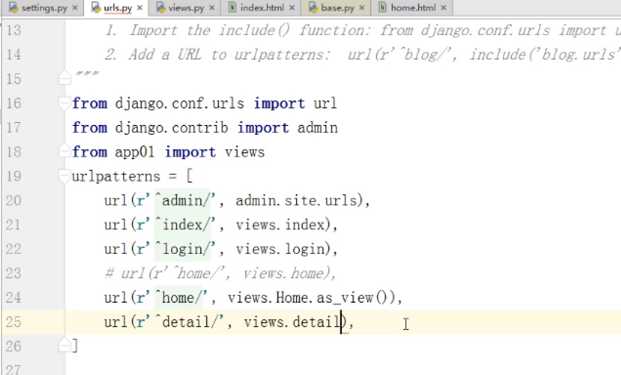Toggle the import fold marker at line 18
The image size is (621, 375).
64,151
